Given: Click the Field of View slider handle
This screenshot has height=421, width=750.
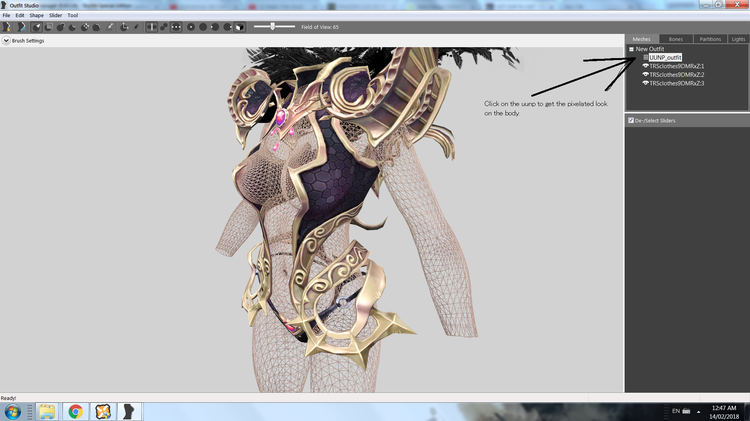Looking at the screenshot, I should click(x=273, y=26).
